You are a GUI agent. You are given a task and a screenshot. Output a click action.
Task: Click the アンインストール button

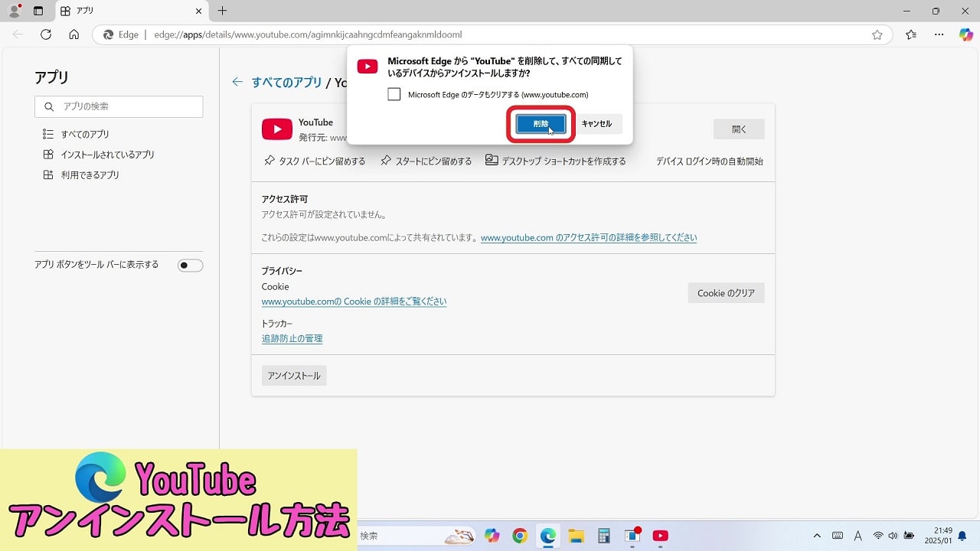click(294, 376)
